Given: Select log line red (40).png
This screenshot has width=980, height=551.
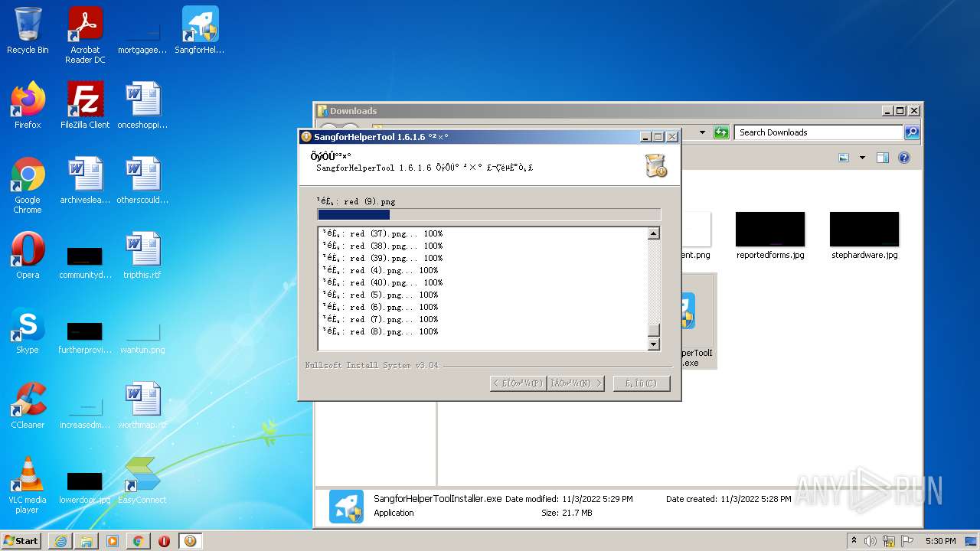Looking at the screenshot, I should point(382,282).
